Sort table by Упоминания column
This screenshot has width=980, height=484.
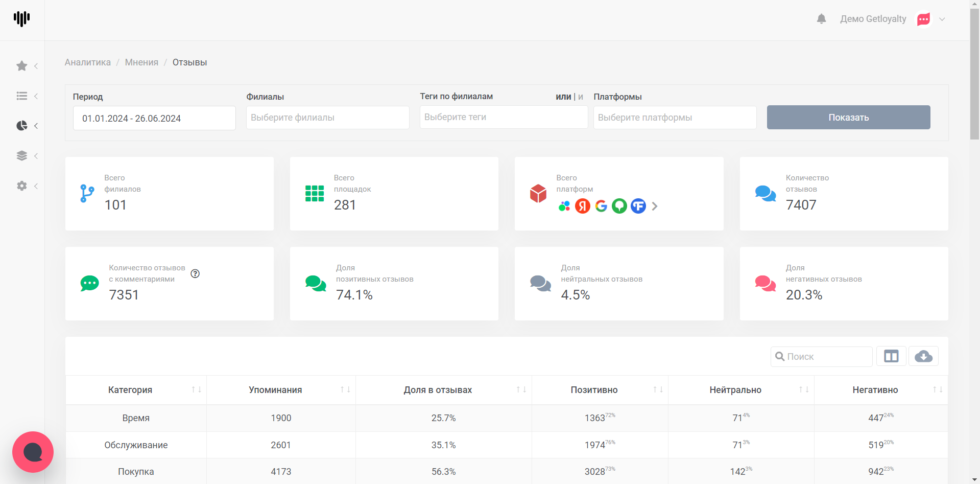(x=281, y=390)
